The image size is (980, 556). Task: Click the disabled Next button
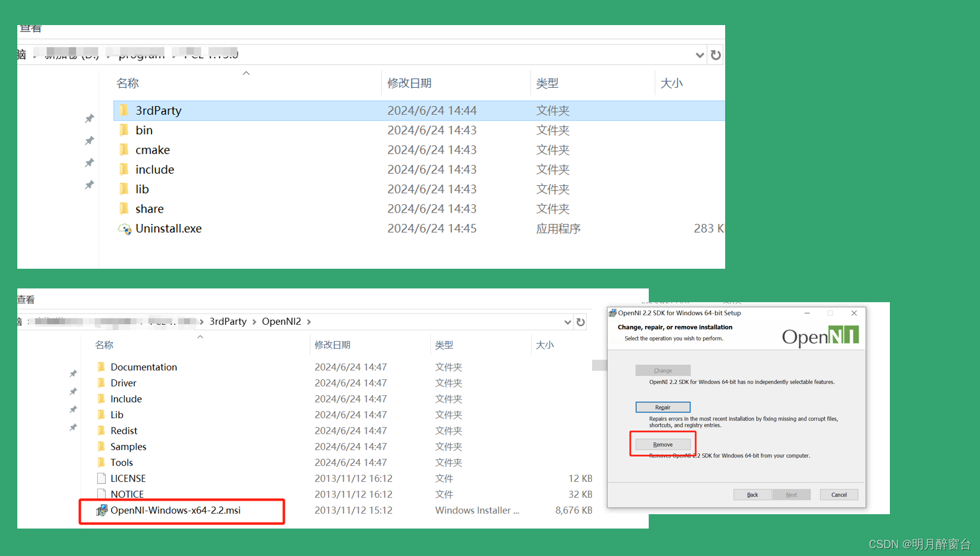pos(791,494)
